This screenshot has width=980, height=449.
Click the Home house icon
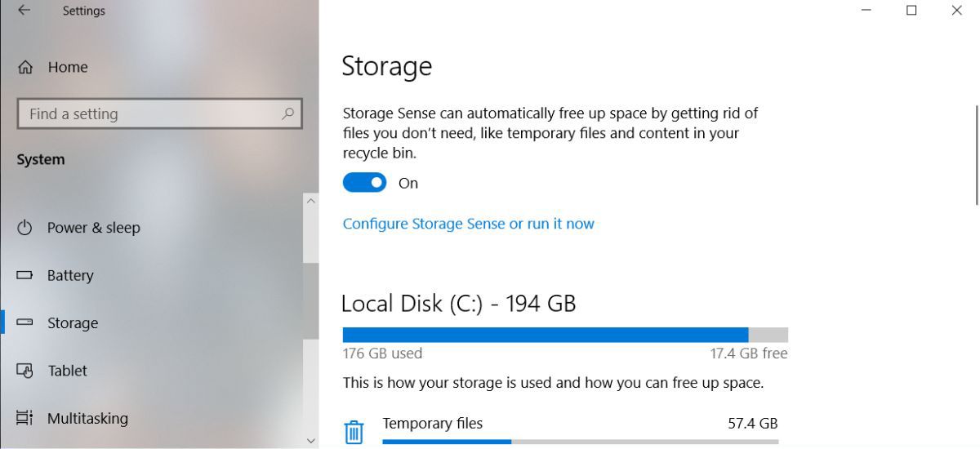25,68
